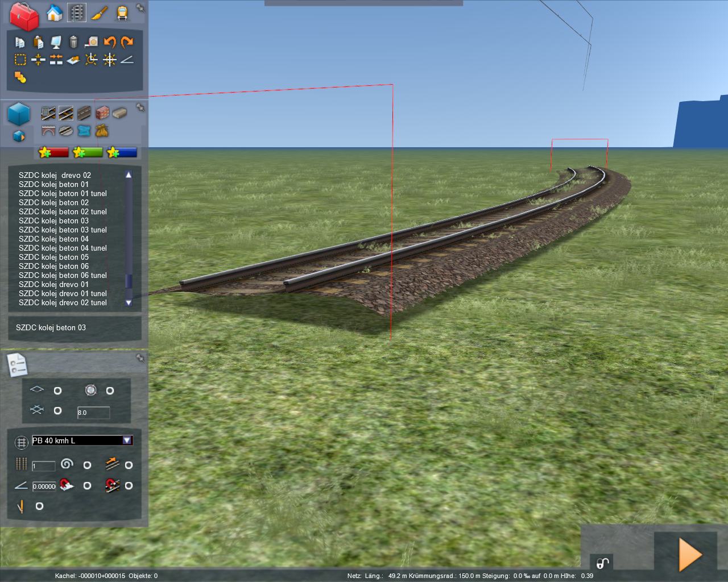This screenshot has height=582, width=728.
Task: Select the track-with-list object category
Action: coord(48,113)
